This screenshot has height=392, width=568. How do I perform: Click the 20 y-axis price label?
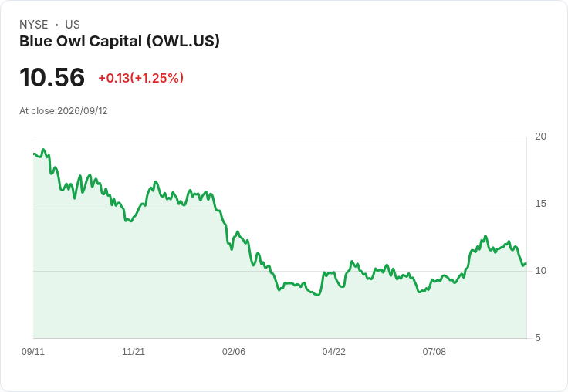(540, 137)
